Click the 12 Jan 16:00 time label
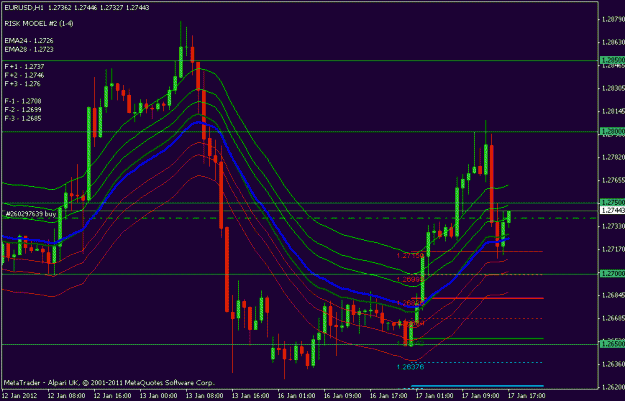Image resolution: width=625 pixels, height=401 pixels. [x=113, y=395]
